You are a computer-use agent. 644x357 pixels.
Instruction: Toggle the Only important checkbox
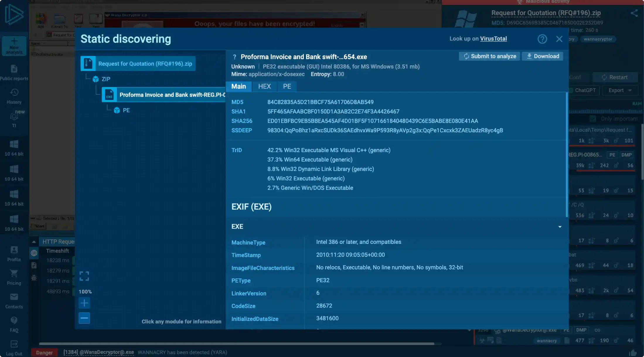click(593, 119)
